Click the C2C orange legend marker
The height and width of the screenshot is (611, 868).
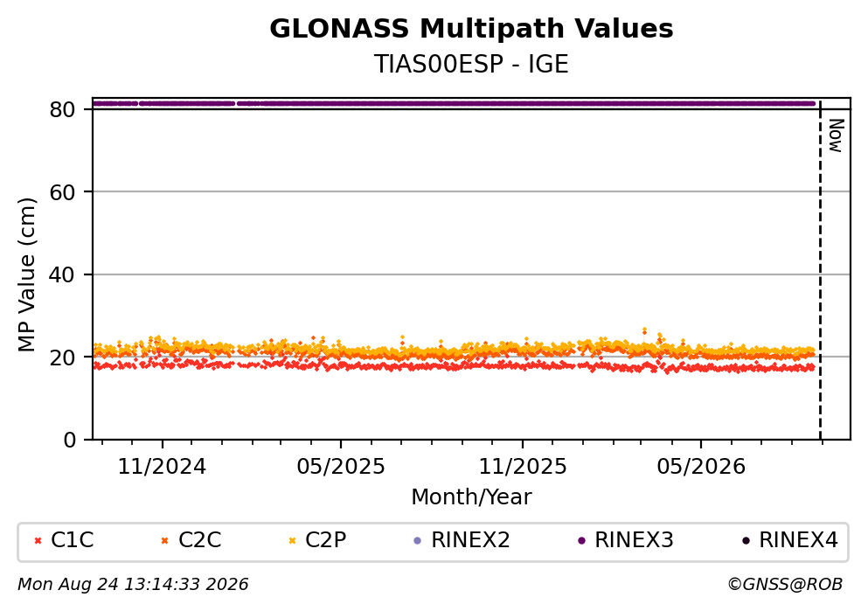164,541
